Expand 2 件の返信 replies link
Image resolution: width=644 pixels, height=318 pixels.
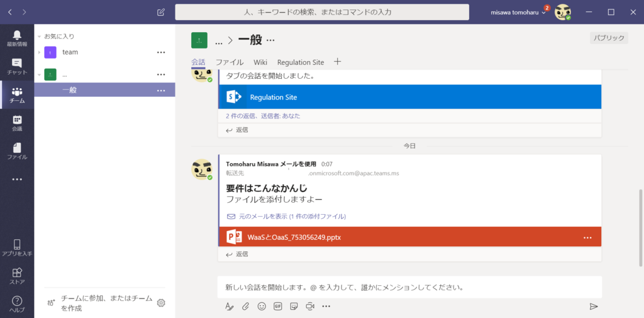263,116
